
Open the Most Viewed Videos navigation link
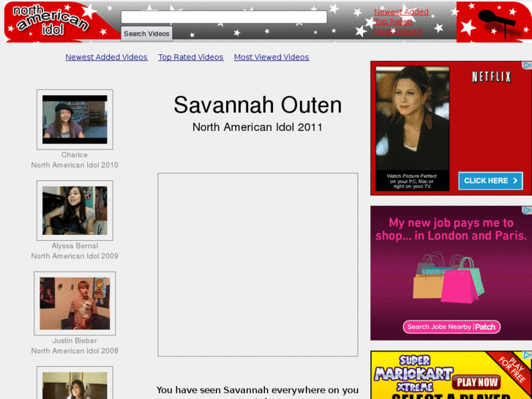click(271, 57)
